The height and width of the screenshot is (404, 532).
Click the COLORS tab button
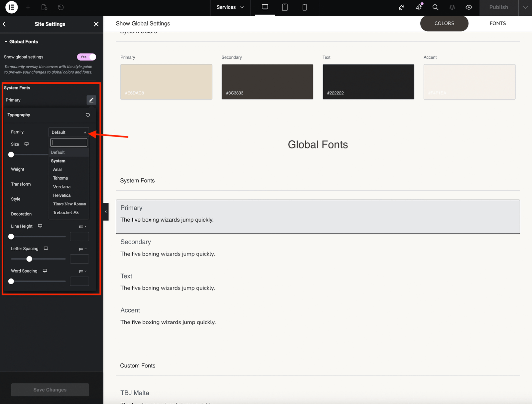tap(444, 23)
